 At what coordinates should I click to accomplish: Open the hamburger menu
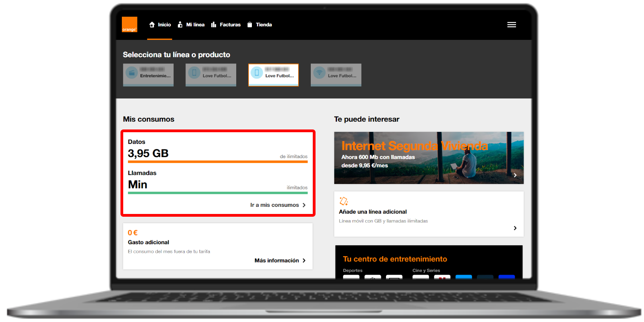point(512,25)
